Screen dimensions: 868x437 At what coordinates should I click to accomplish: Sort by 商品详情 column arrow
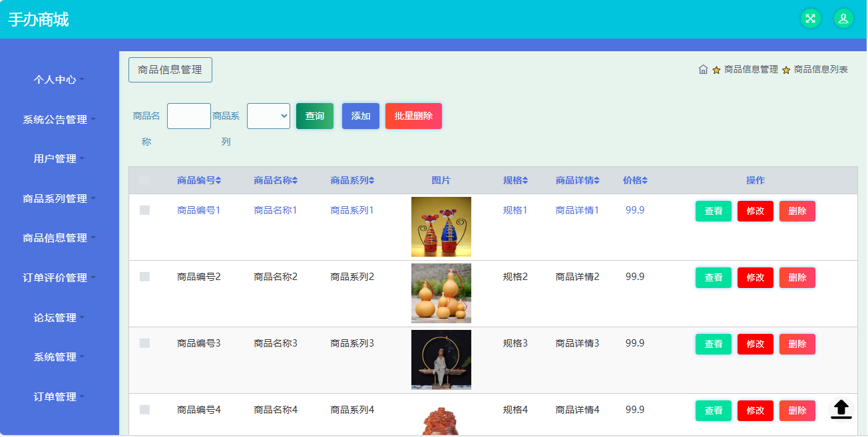(596, 180)
